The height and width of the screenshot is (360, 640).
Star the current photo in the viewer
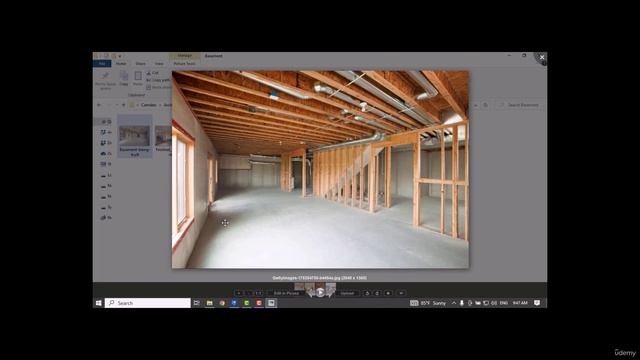(x=388, y=293)
